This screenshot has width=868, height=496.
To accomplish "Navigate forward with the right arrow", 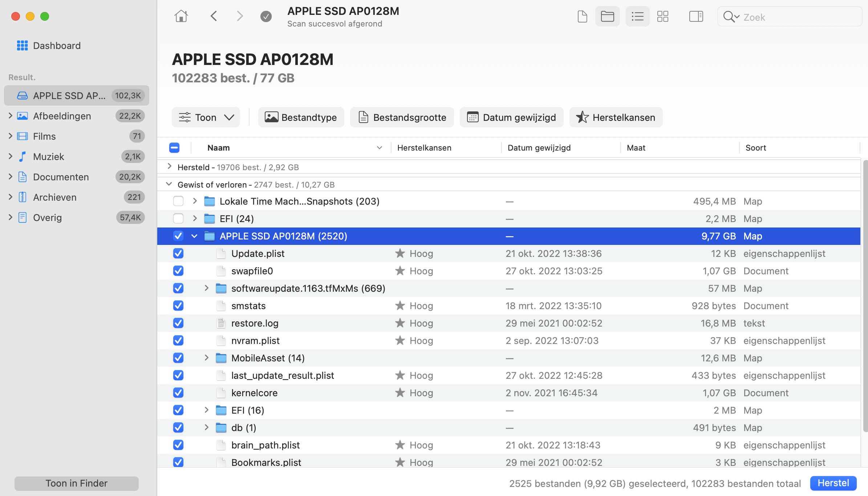I will pos(240,16).
